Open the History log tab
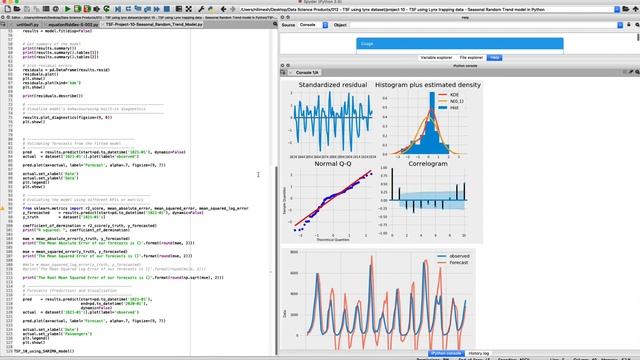The image size is (640, 360). pos(478,353)
